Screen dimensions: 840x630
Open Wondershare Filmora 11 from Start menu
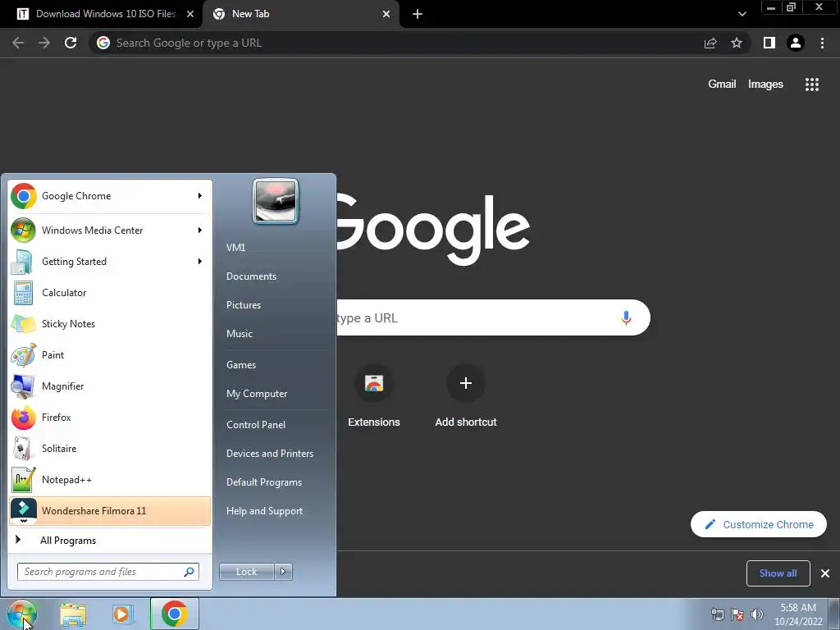pyautogui.click(x=110, y=510)
